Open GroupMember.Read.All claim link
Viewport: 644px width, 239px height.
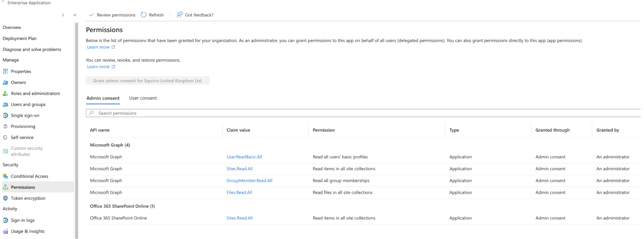(x=249, y=180)
